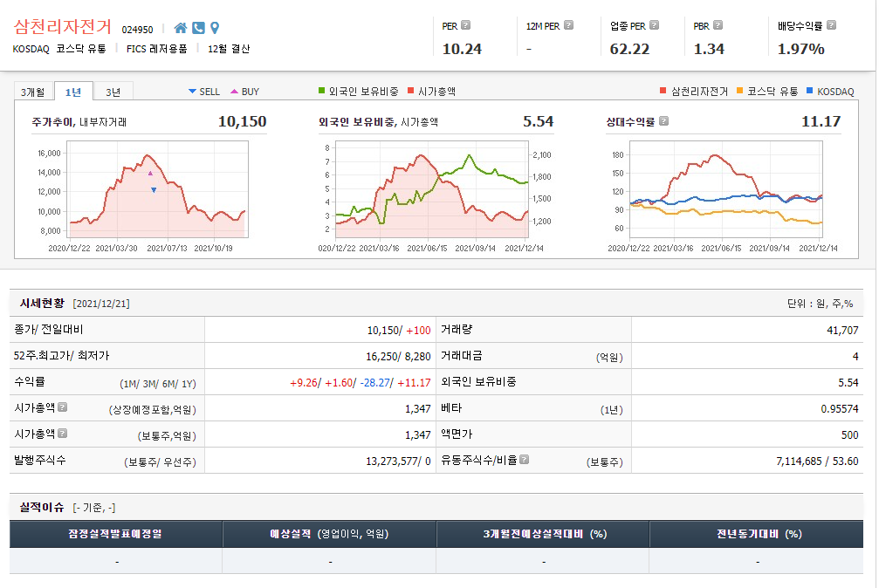Click the KOSDAQ 코스닥 유통 label

(59, 49)
